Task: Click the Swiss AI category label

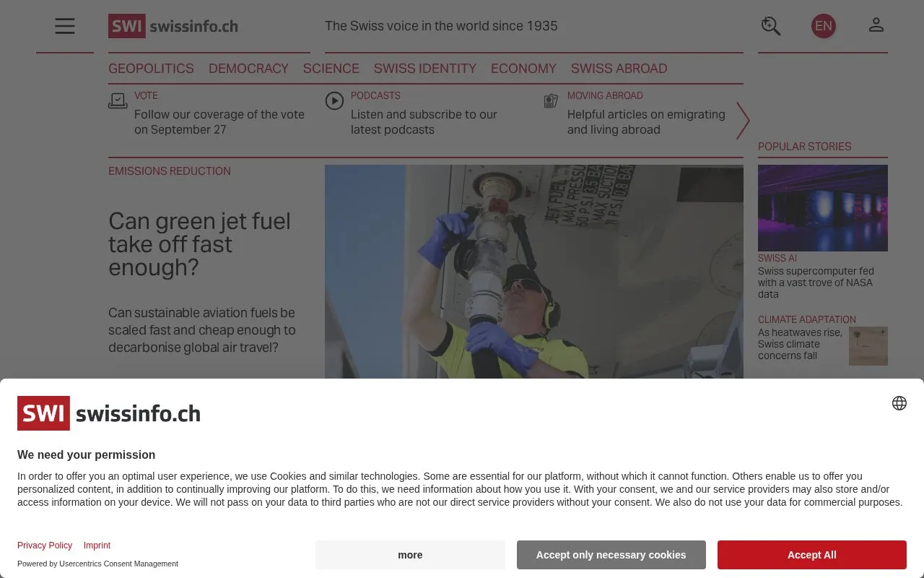Action: [777, 258]
